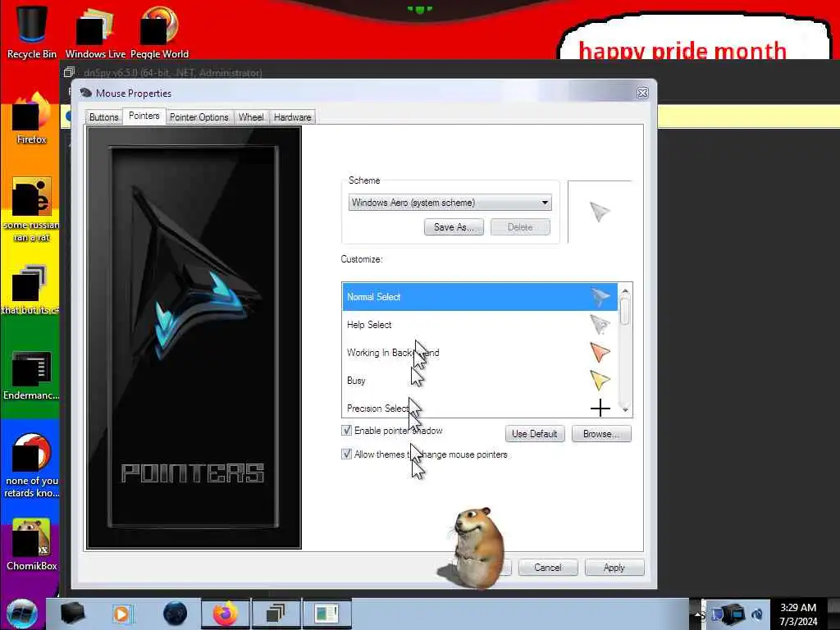Switch to the Hardware tab
Viewport: 840px width, 630px height.
(293, 116)
